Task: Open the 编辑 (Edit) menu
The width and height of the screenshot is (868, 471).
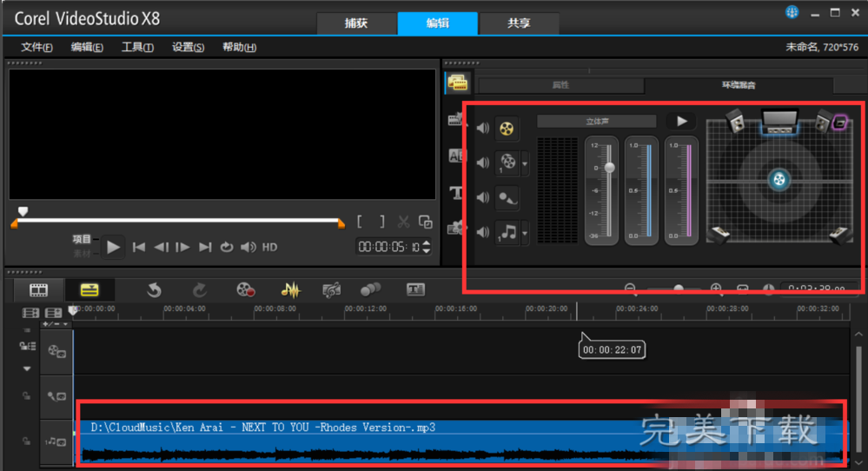Action: click(87, 47)
